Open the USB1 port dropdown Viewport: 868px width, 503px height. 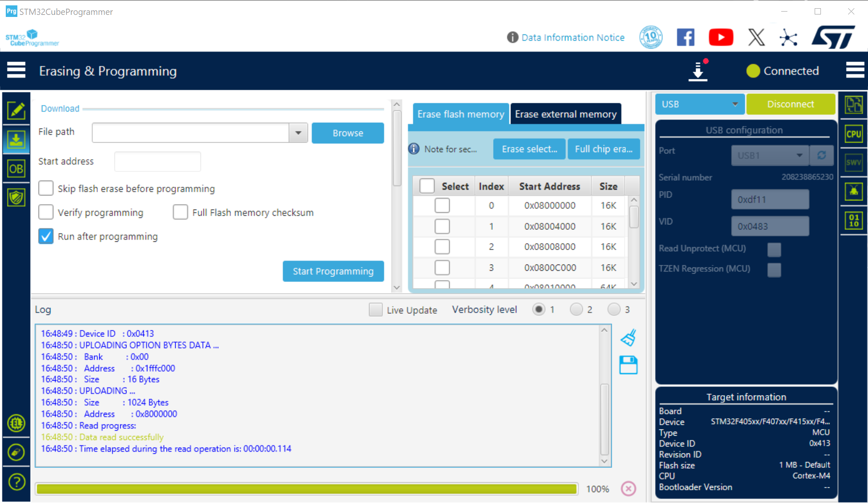click(x=770, y=155)
